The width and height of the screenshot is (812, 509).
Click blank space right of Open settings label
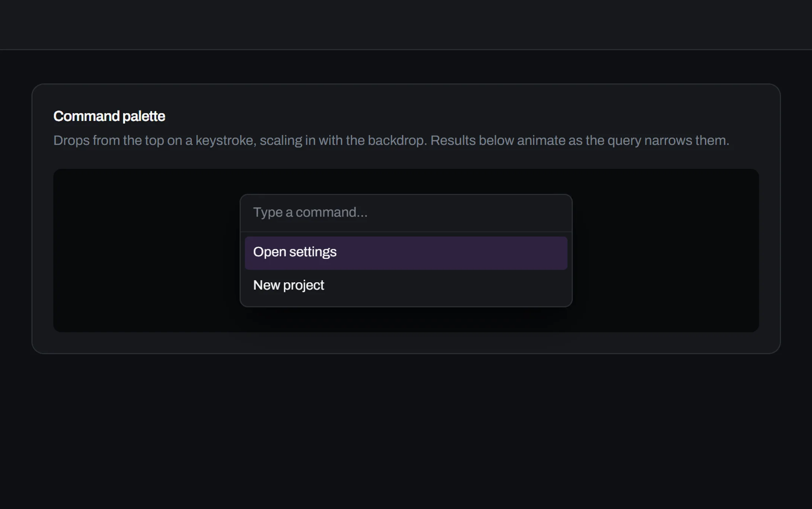(x=451, y=253)
